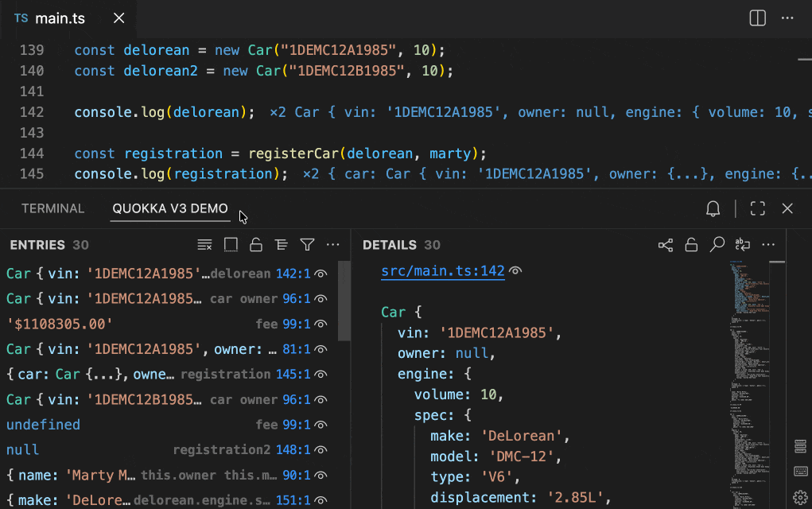Split the main.ts editor view
This screenshot has height=509, width=812.
pos(758,18)
